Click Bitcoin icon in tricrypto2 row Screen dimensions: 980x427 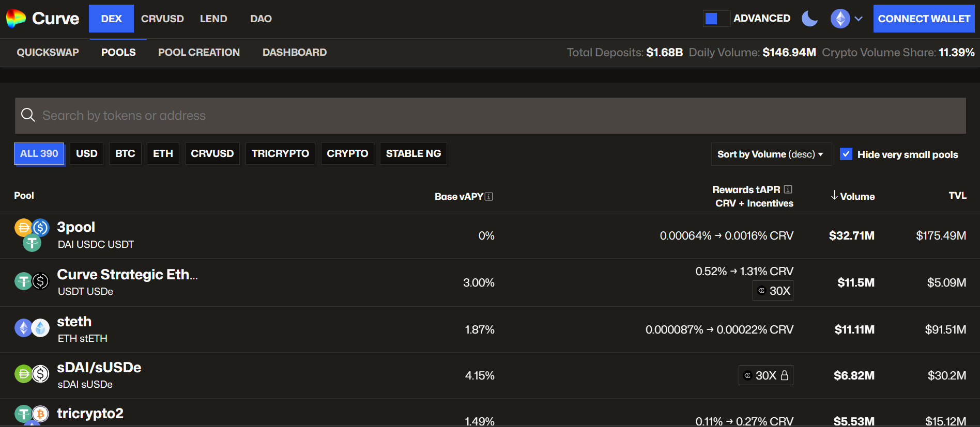click(41, 414)
